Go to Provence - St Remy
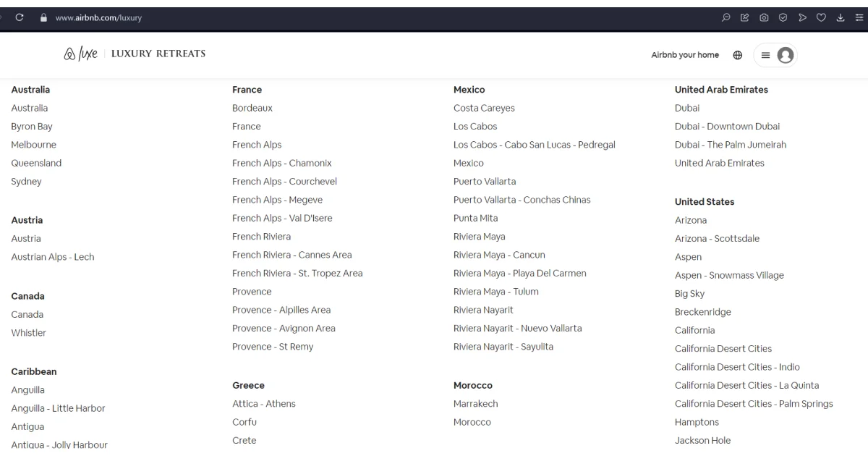 (x=273, y=347)
